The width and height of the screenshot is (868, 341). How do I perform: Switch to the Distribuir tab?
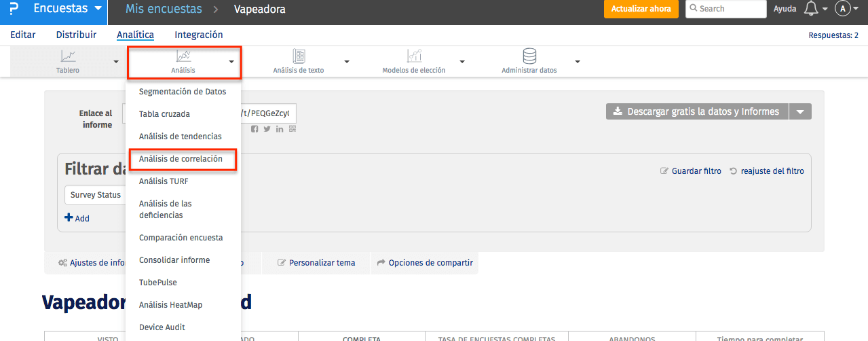[76, 35]
